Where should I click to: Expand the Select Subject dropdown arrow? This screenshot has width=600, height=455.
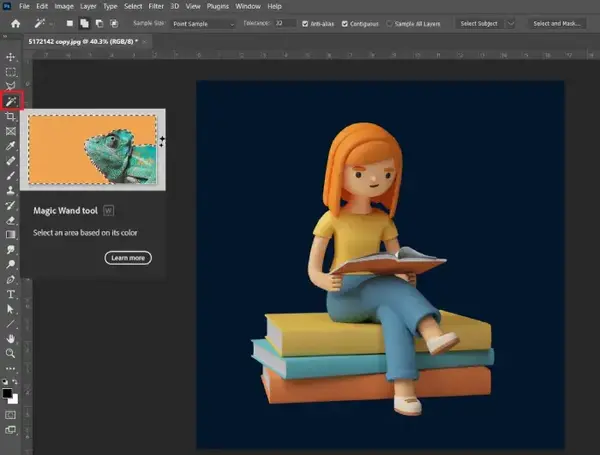[x=511, y=24]
